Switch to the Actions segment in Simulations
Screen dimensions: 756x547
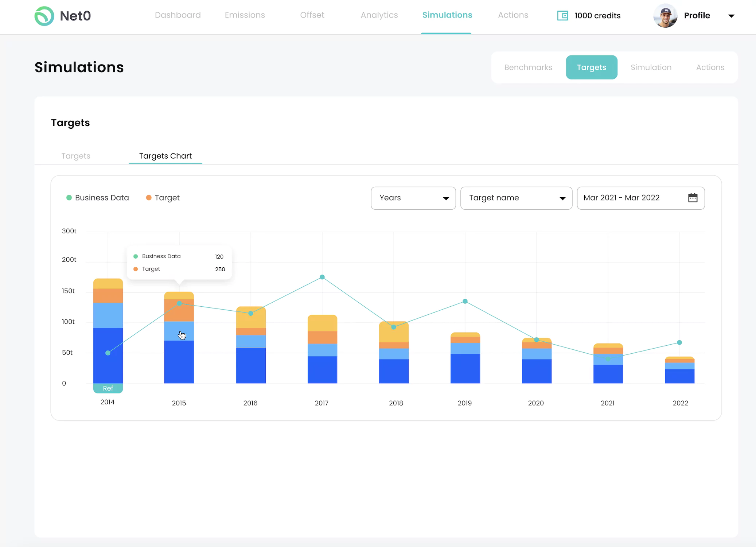(x=710, y=67)
